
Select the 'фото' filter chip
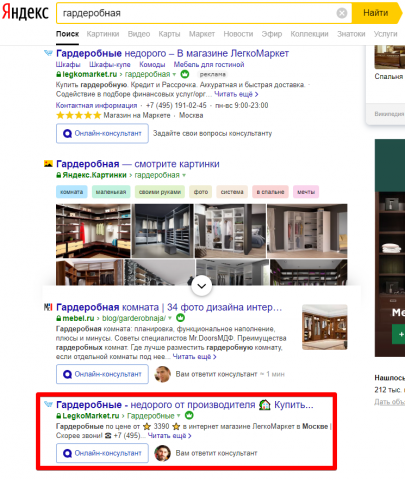[201, 192]
